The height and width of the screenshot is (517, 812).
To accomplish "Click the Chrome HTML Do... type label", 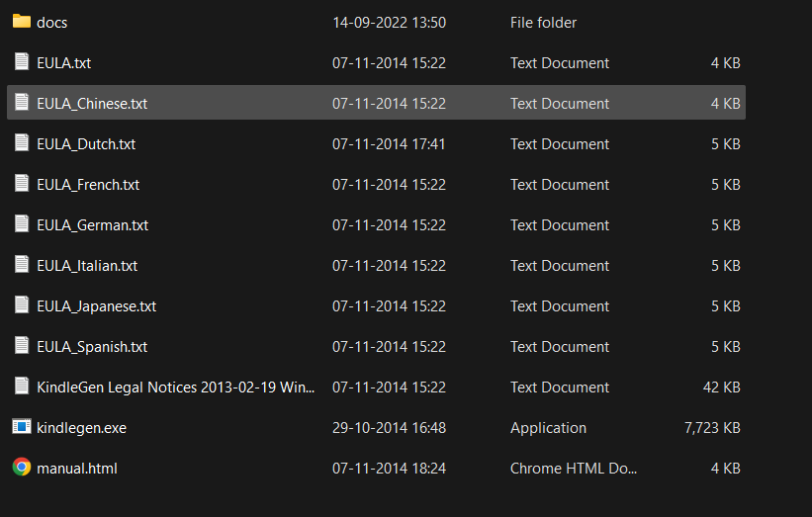I will 574,469.
